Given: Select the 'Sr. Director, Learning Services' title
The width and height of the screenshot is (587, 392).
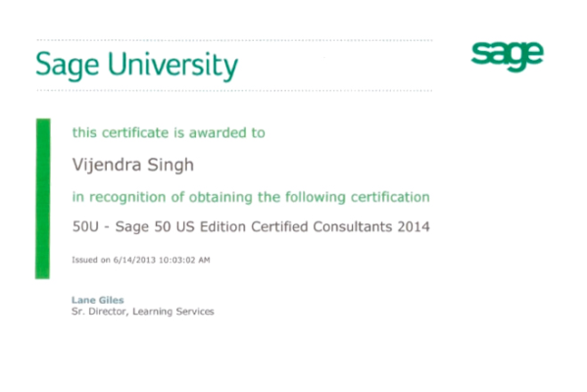Looking at the screenshot, I should click(143, 312).
